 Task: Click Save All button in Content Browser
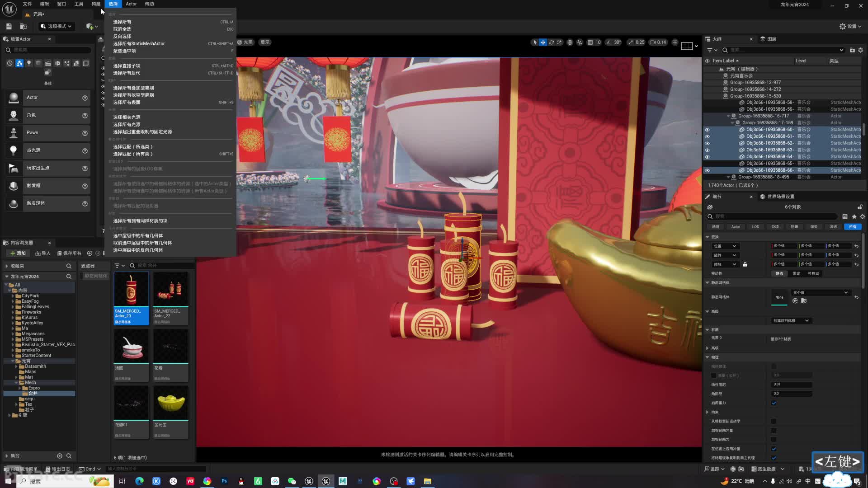(70, 253)
